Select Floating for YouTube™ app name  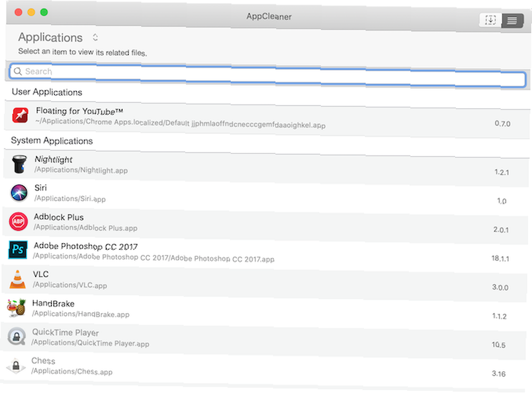click(x=79, y=111)
